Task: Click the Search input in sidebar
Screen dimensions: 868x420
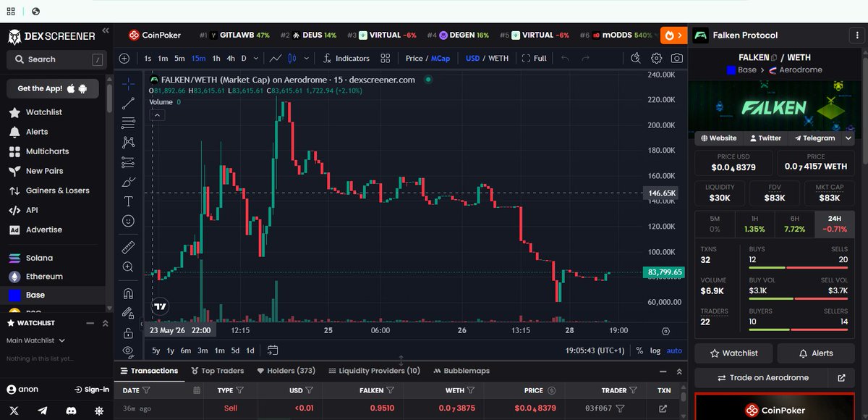Action: [x=56, y=59]
